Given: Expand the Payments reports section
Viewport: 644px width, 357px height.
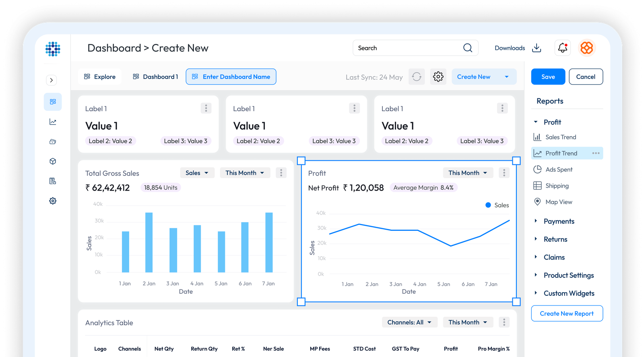Looking at the screenshot, I should [x=536, y=221].
